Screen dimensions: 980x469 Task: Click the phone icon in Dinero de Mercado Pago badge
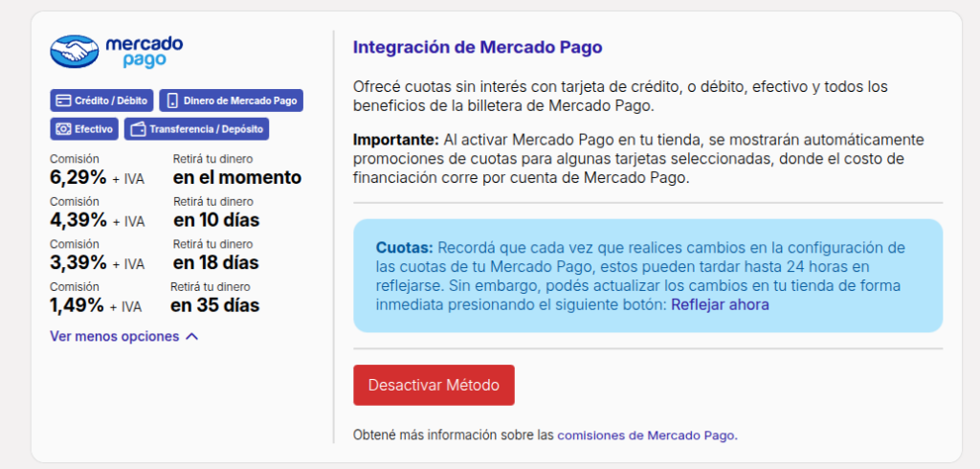[x=172, y=100]
